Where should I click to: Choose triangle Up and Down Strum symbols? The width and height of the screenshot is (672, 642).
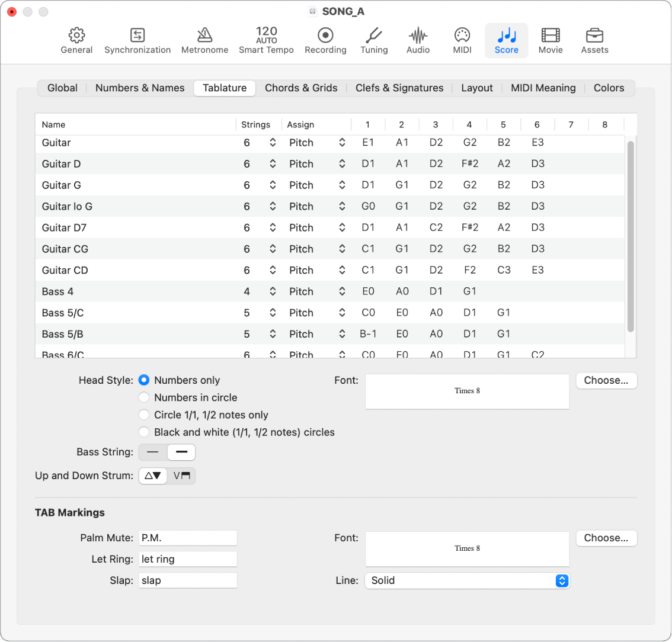pyautogui.click(x=152, y=476)
